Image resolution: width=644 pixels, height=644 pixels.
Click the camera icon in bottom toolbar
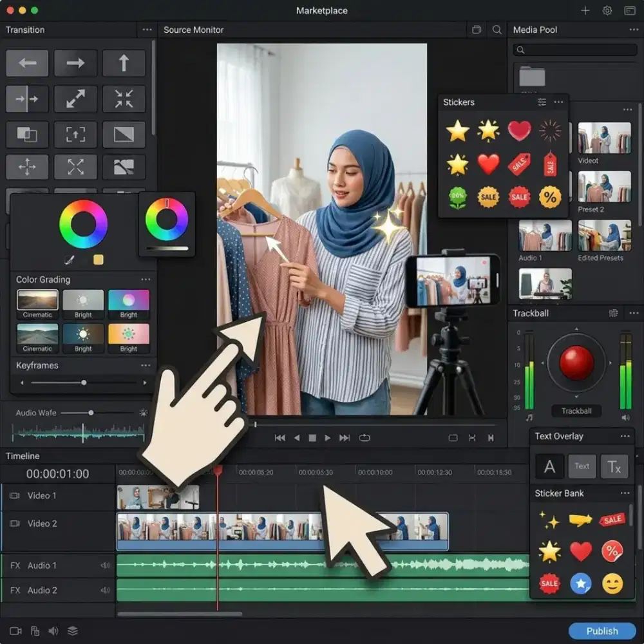(x=15, y=631)
